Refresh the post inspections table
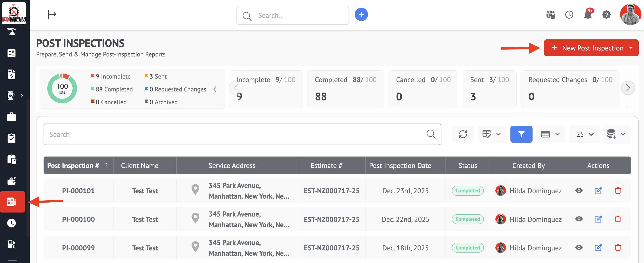The height and width of the screenshot is (263, 644). coord(463,134)
